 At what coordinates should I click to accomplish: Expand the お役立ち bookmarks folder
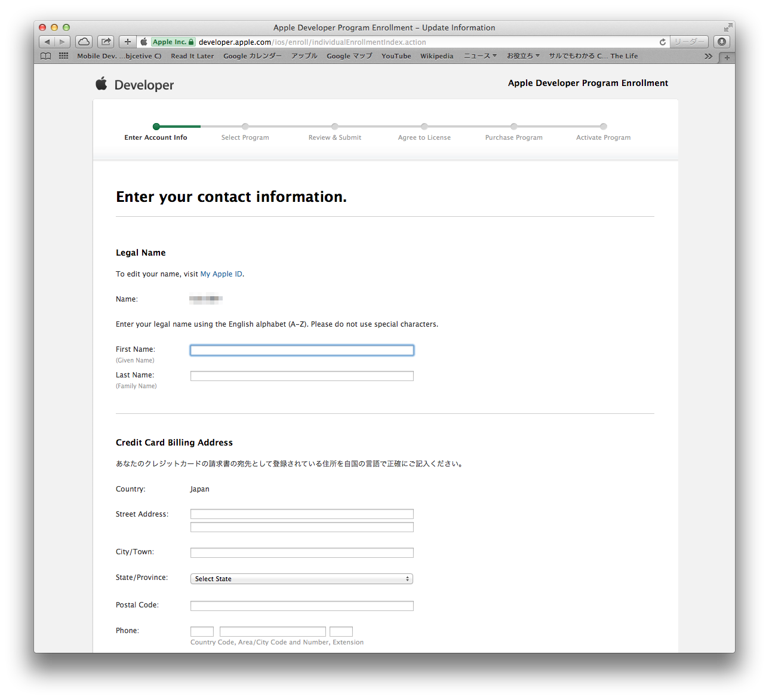[523, 56]
